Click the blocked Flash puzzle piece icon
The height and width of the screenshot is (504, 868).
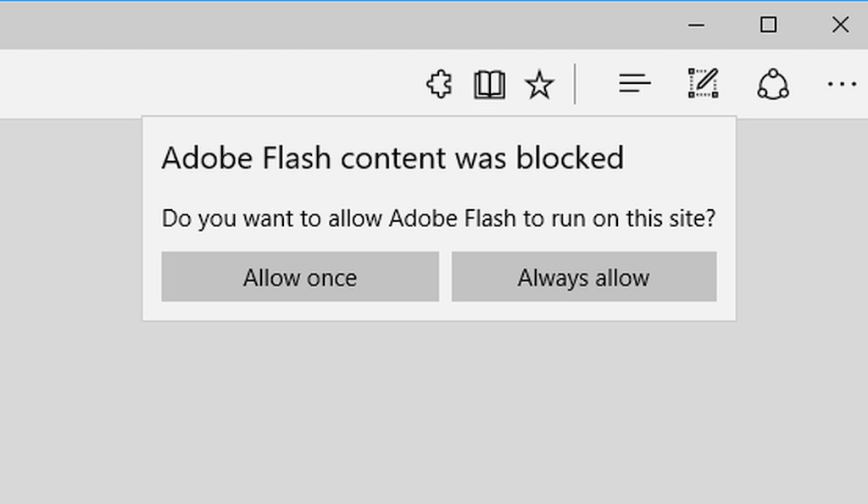440,85
